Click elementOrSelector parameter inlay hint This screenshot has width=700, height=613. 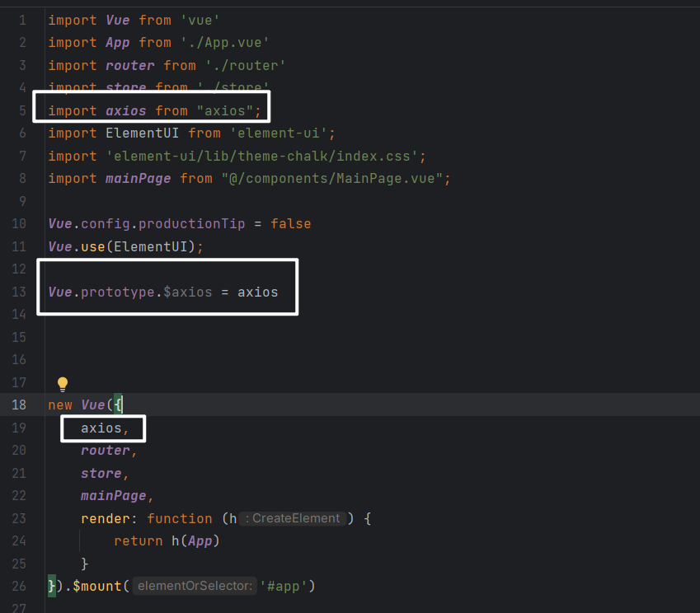pyautogui.click(x=195, y=586)
